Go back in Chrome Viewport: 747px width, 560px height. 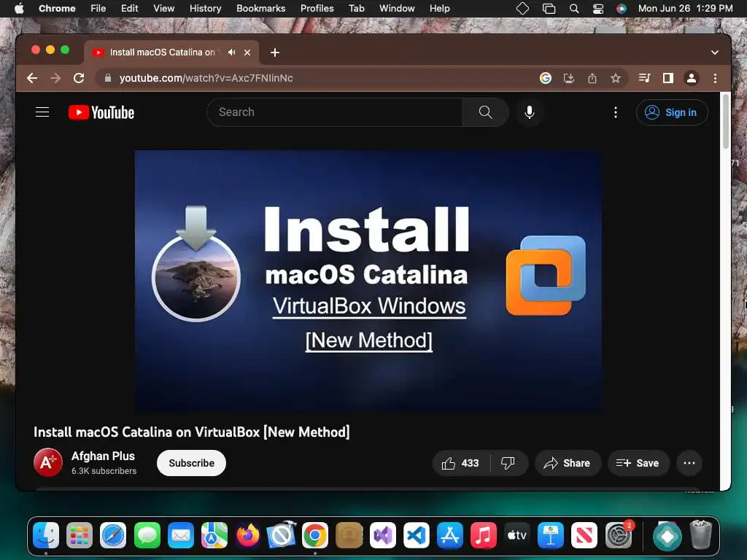[32, 78]
